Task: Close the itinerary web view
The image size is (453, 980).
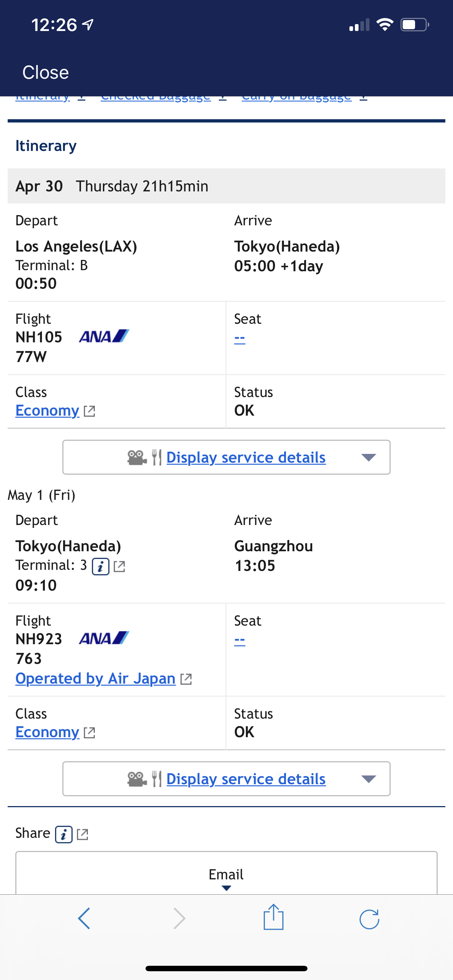Action: point(46,72)
